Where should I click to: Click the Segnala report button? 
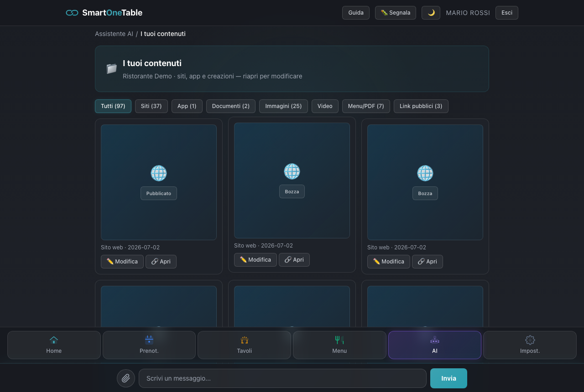coord(396,13)
